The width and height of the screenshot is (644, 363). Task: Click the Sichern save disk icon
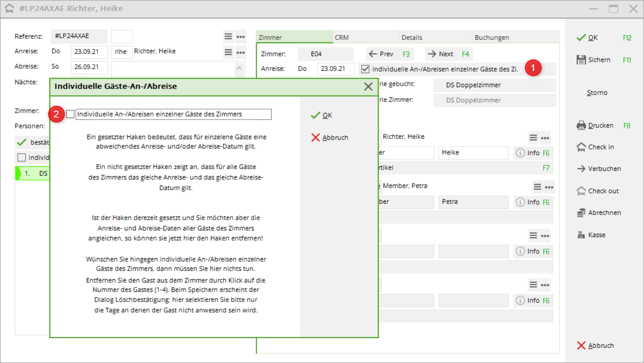pos(581,59)
